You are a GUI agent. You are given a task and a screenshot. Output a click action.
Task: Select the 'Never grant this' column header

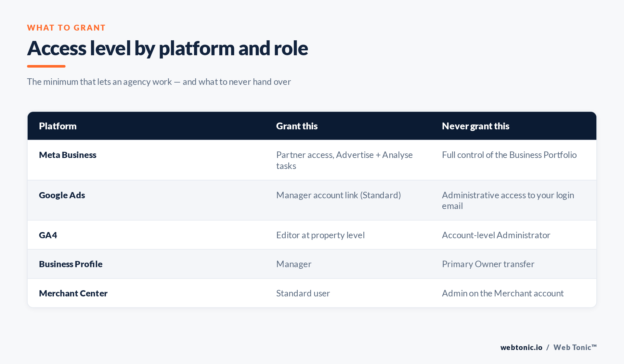point(475,126)
